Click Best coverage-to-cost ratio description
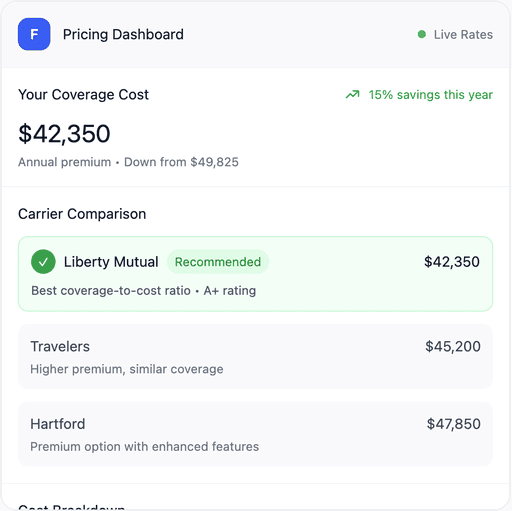The width and height of the screenshot is (512, 511). pos(111,291)
